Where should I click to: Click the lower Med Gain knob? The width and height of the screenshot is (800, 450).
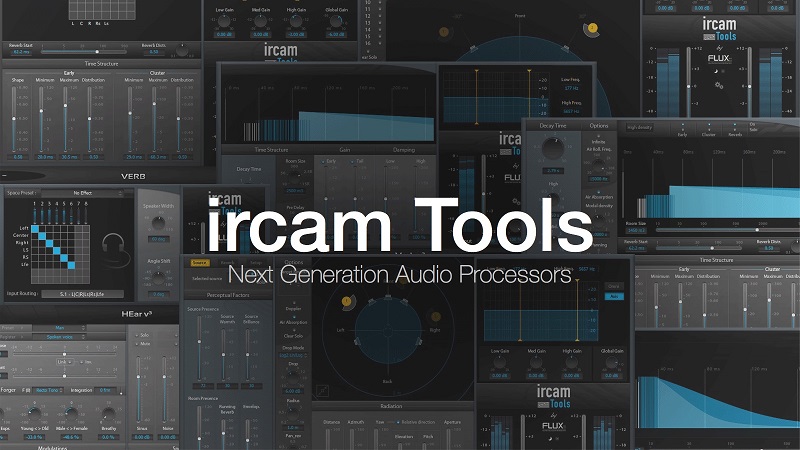click(x=536, y=362)
